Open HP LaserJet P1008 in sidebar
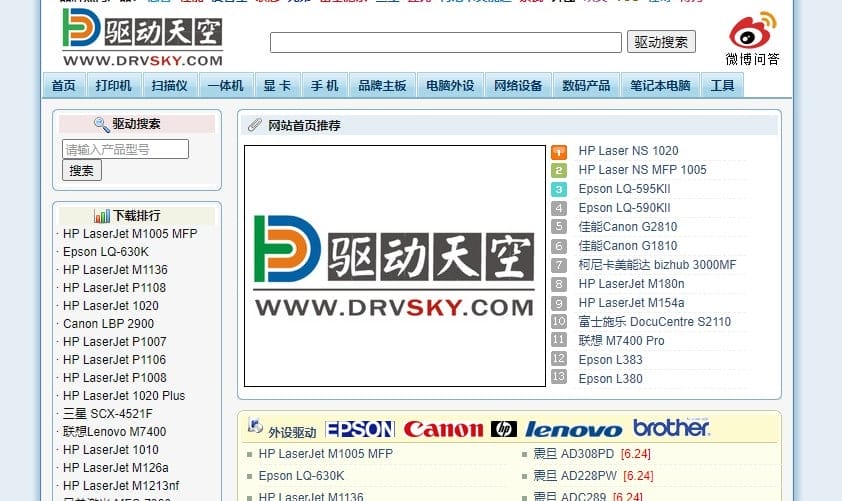Image resolution: width=842 pixels, height=501 pixels. (114, 377)
